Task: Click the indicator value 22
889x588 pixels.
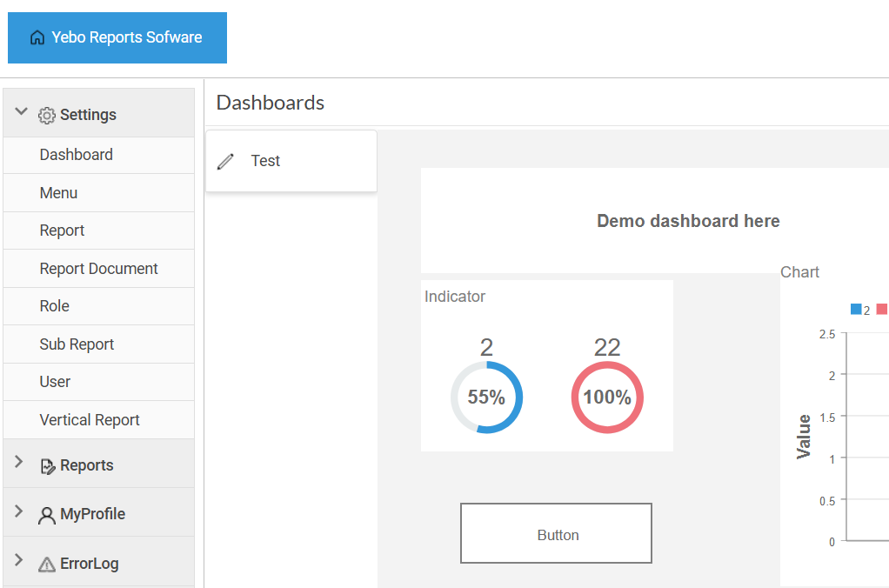Action: [607, 348]
